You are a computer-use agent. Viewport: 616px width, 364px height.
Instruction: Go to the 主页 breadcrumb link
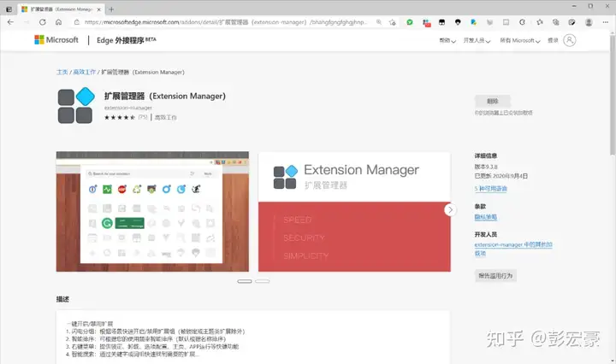point(62,72)
